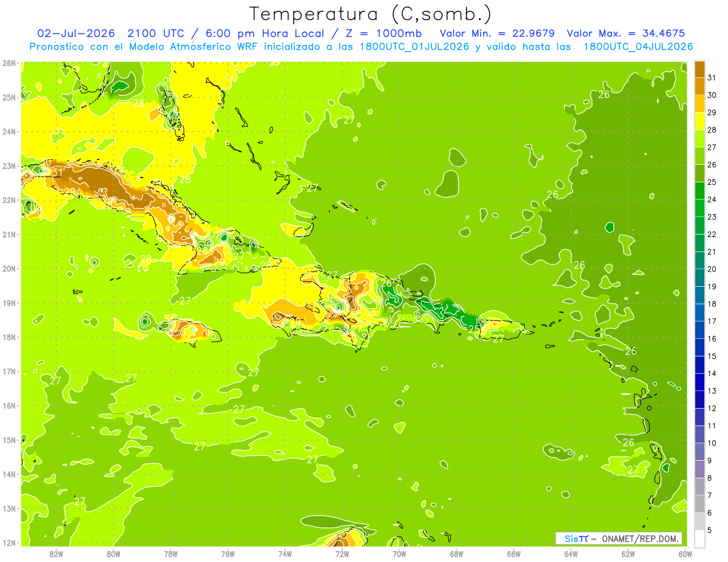The image size is (728, 562).
Task: Click the 19N latitude axis label
Action: [x=8, y=303]
